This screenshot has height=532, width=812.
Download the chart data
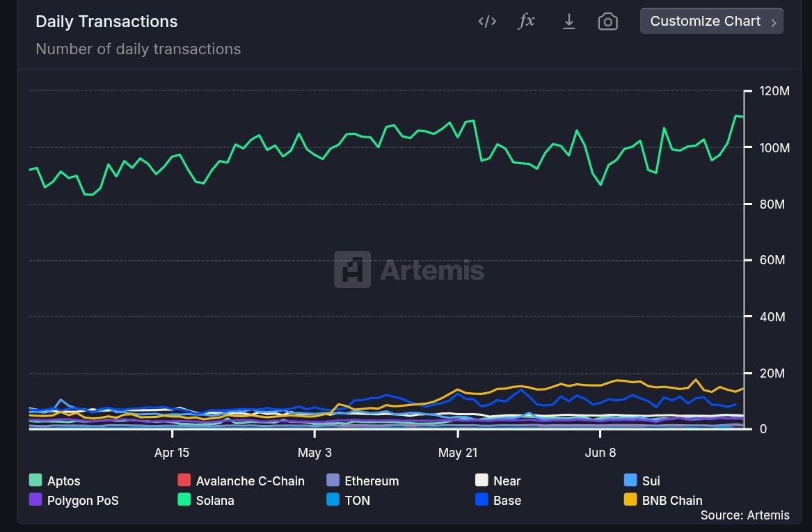click(568, 21)
